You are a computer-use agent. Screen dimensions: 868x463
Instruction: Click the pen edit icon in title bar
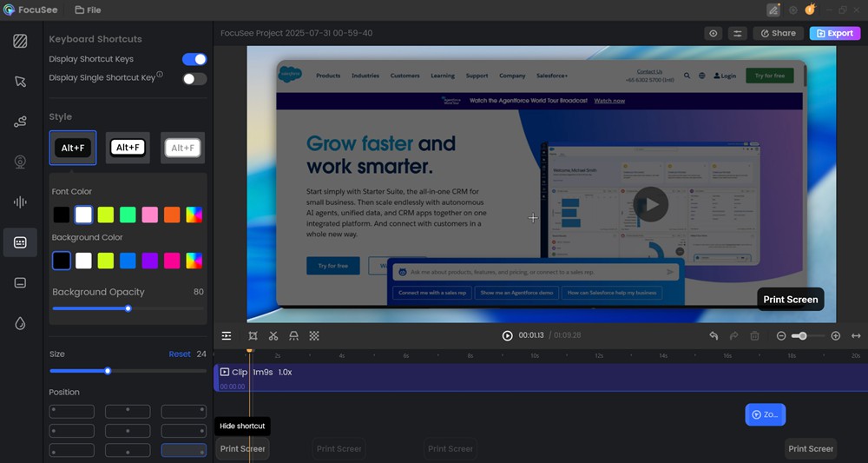(x=773, y=10)
